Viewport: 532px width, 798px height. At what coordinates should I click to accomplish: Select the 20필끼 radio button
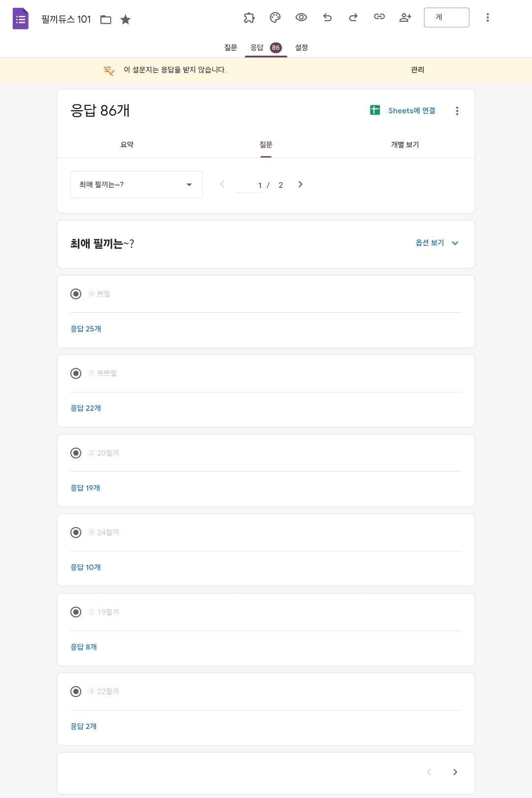[x=76, y=453]
